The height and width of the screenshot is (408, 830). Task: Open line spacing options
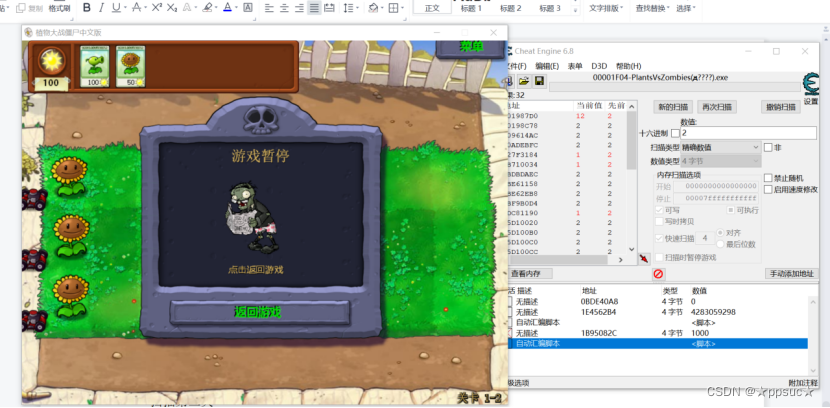coord(348,8)
